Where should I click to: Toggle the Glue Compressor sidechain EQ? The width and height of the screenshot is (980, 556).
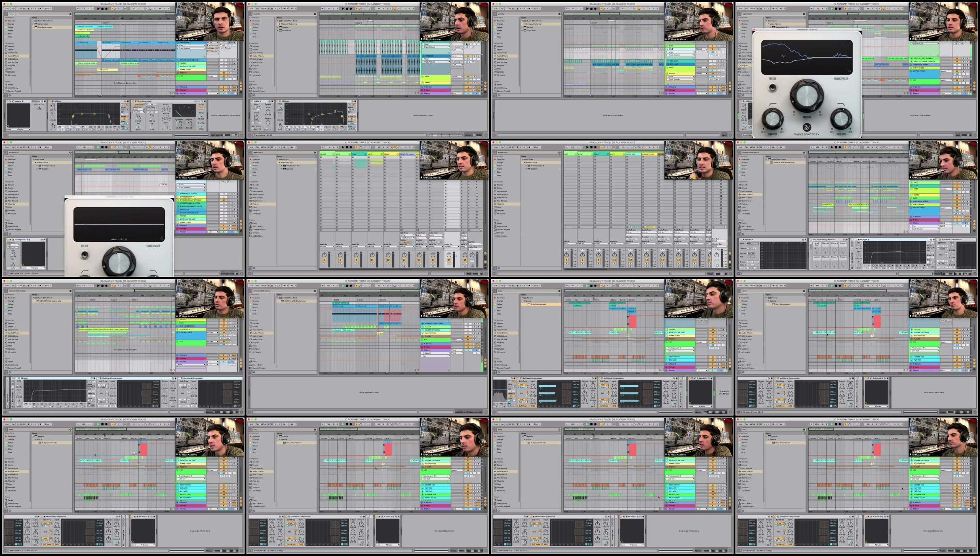pyautogui.click(x=152, y=104)
